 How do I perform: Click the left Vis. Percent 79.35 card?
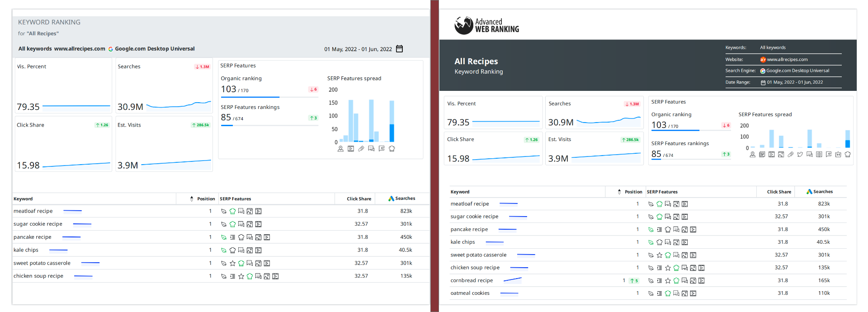click(x=63, y=85)
